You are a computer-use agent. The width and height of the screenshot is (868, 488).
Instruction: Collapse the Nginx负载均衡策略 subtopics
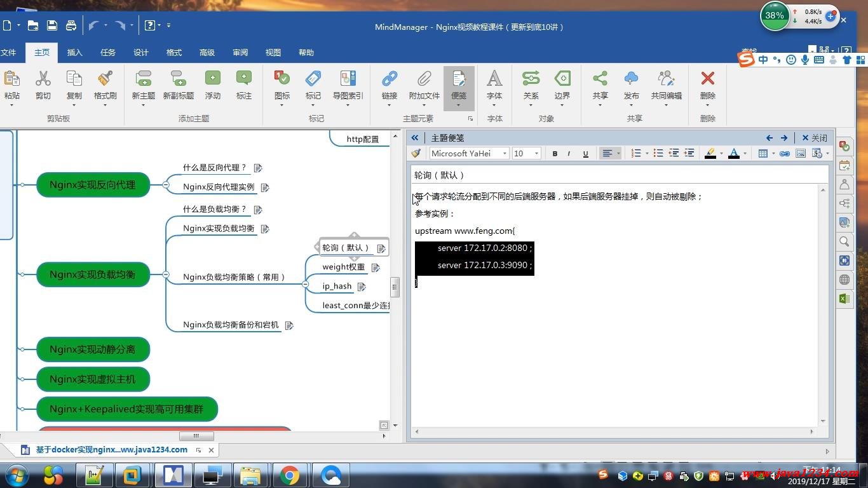tap(306, 284)
